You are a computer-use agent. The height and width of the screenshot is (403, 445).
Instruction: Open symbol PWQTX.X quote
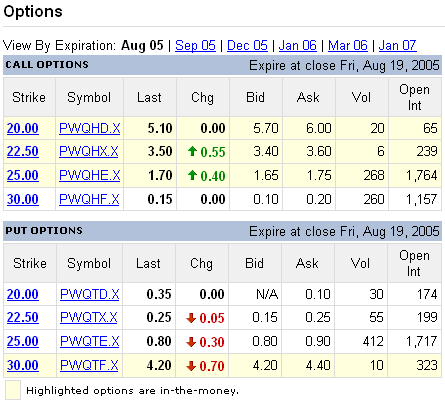pyautogui.click(x=89, y=317)
